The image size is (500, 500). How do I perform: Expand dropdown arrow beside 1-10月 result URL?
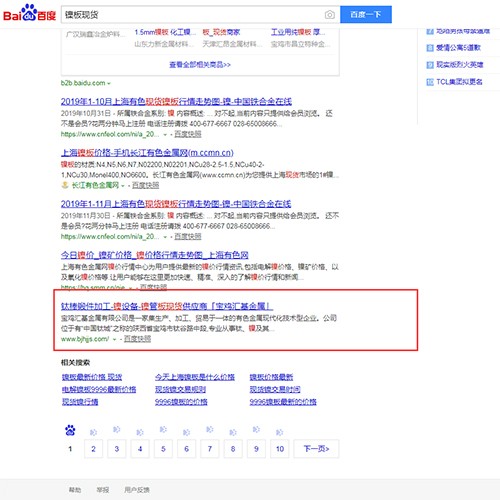pyautogui.click(x=165, y=135)
